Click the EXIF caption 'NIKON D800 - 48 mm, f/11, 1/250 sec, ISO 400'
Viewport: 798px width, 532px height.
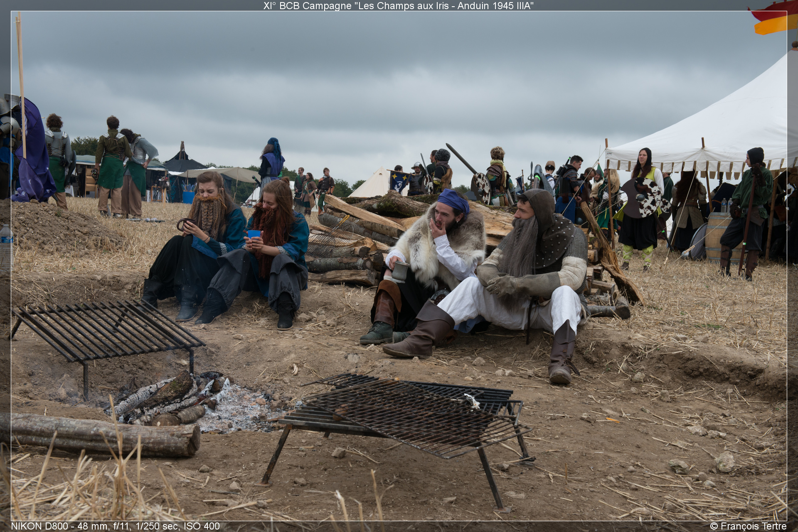(x=115, y=526)
